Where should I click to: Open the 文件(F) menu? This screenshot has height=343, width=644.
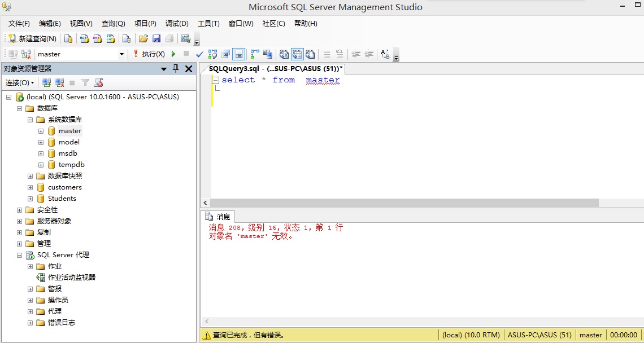tap(19, 23)
